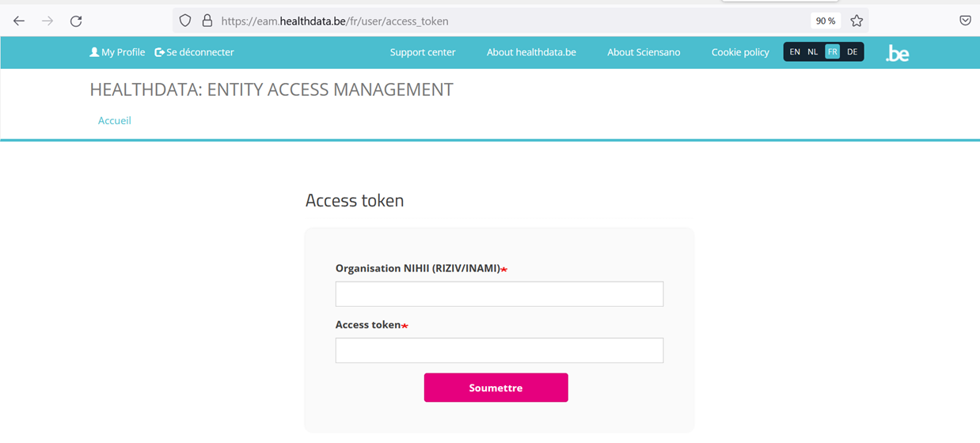Bookmark this page with star icon
Image resolution: width=980 pixels, height=443 pixels.
click(857, 21)
